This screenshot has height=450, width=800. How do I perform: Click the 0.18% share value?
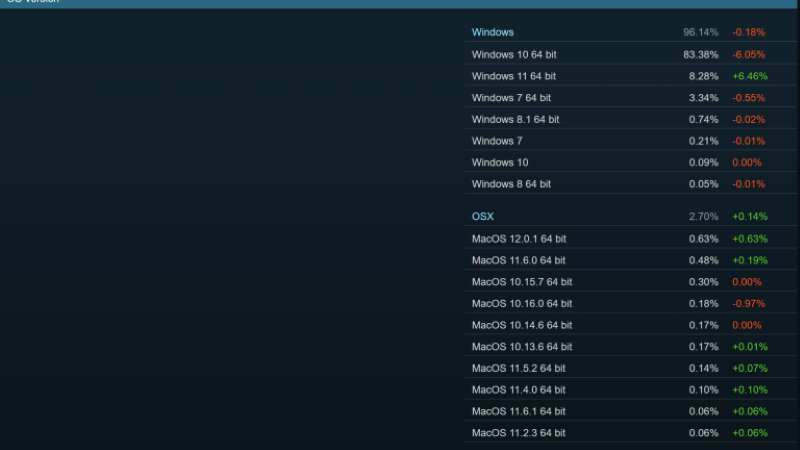(x=704, y=304)
